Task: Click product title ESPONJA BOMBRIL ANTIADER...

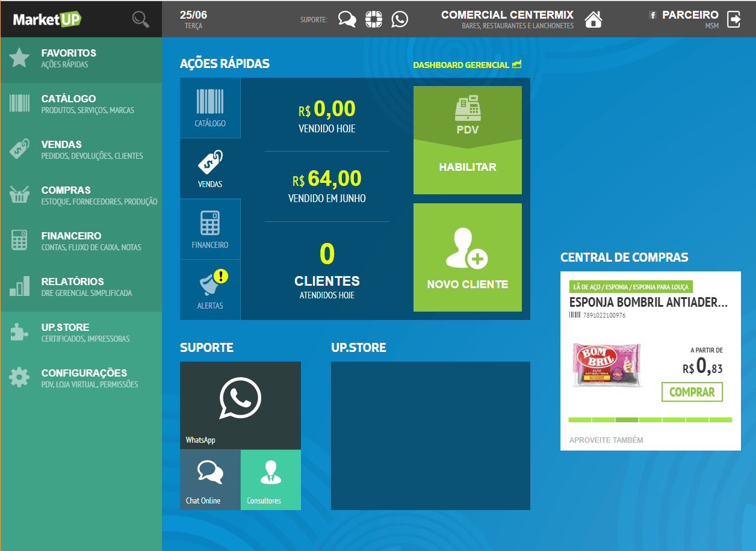Action: pos(648,303)
